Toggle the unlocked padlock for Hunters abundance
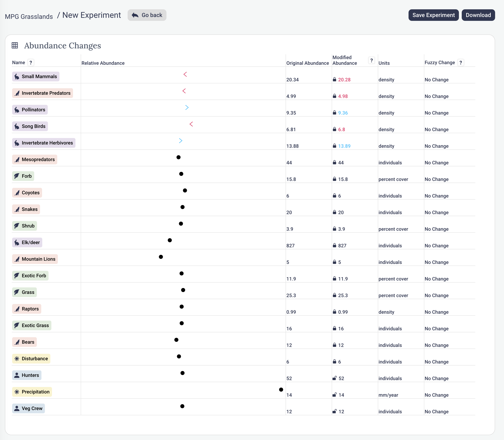Image resolution: width=504 pixels, height=440 pixels. (335, 378)
